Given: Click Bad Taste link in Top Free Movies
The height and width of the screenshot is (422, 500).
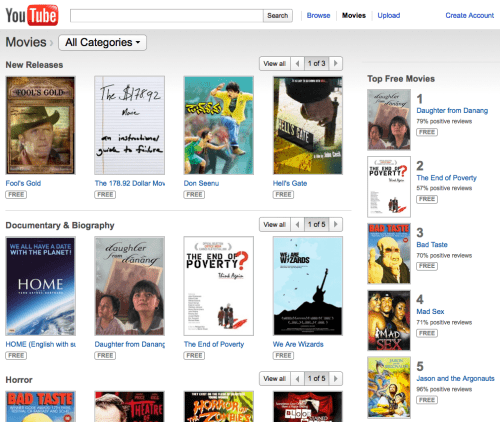Looking at the screenshot, I should tap(432, 245).
